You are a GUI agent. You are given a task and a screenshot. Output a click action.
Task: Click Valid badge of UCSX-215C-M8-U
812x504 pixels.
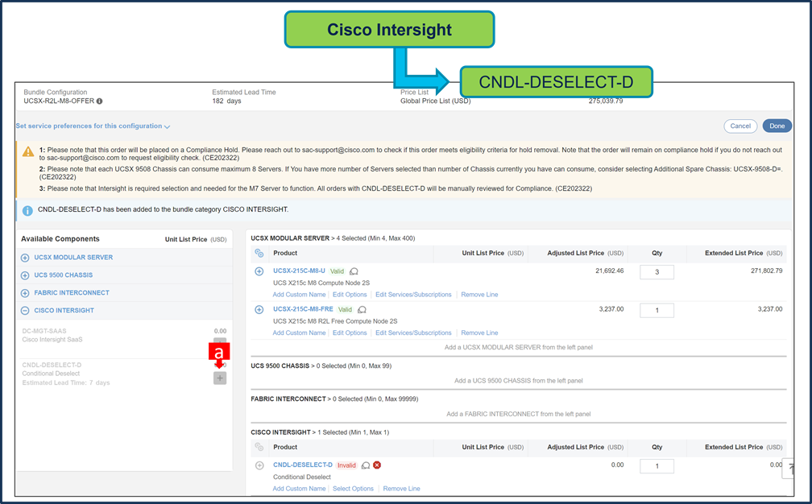pyautogui.click(x=337, y=271)
